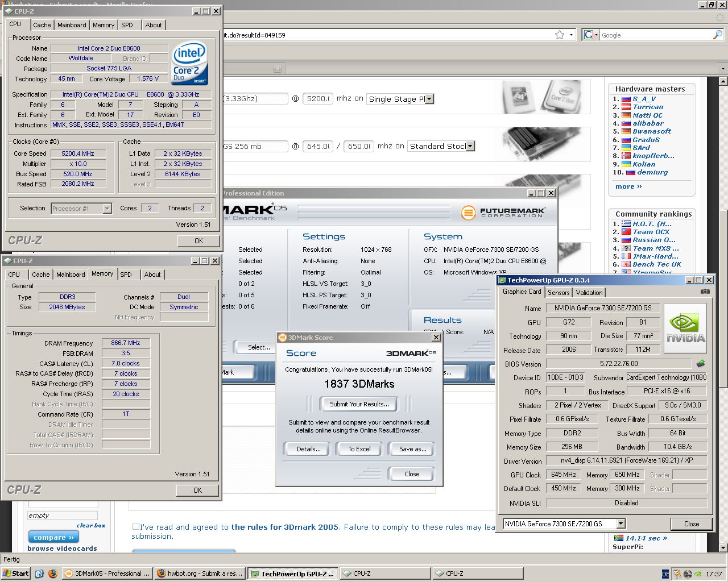
Task: Click the GPU core clock field 645
Action: (x=318, y=146)
